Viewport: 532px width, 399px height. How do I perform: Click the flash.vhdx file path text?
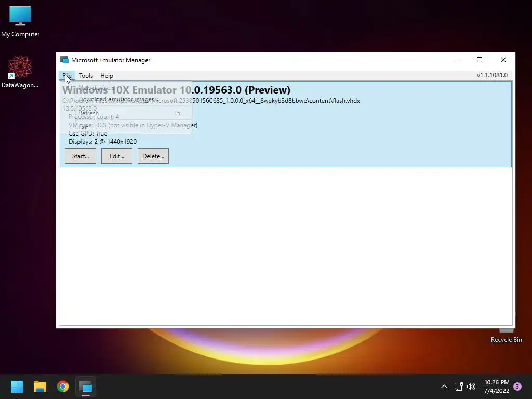[211, 101]
